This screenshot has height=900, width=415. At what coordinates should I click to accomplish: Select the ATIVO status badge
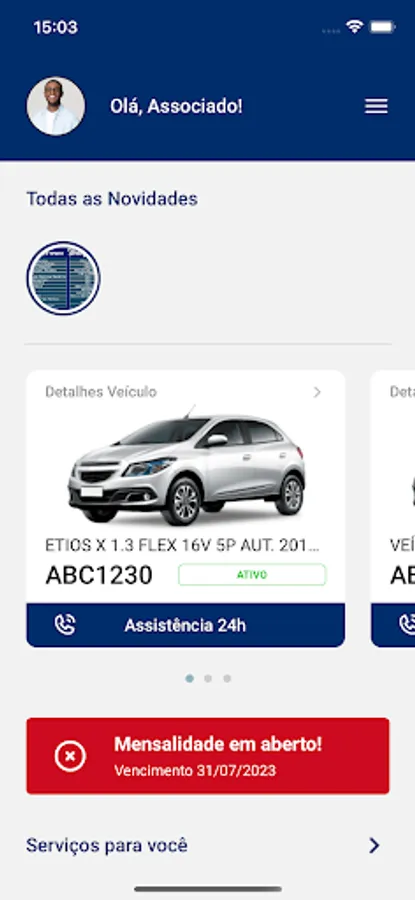(252, 575)
